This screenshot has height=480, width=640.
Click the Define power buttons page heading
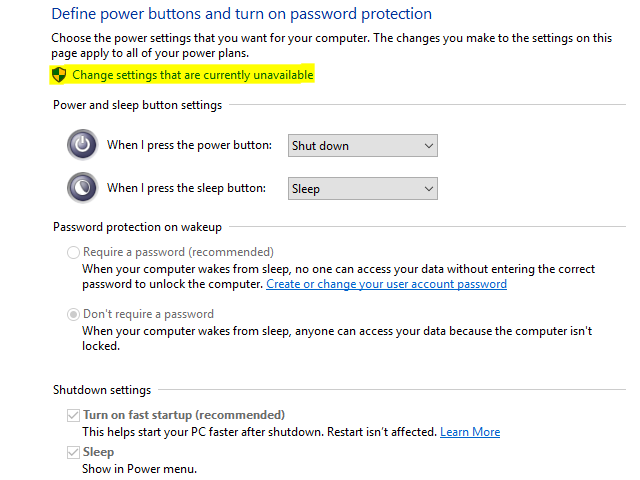[x=241, y=14]
